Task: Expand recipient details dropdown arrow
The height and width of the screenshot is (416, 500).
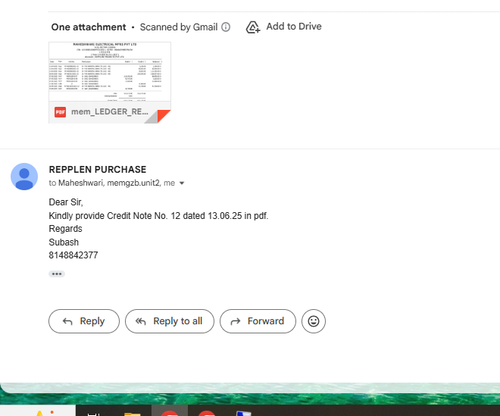Action: [x=182, y=183]
